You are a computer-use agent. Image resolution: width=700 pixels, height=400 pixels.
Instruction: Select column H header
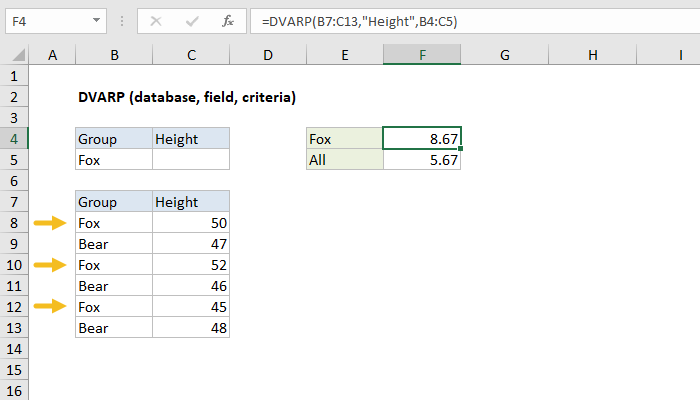coord(592,55)
